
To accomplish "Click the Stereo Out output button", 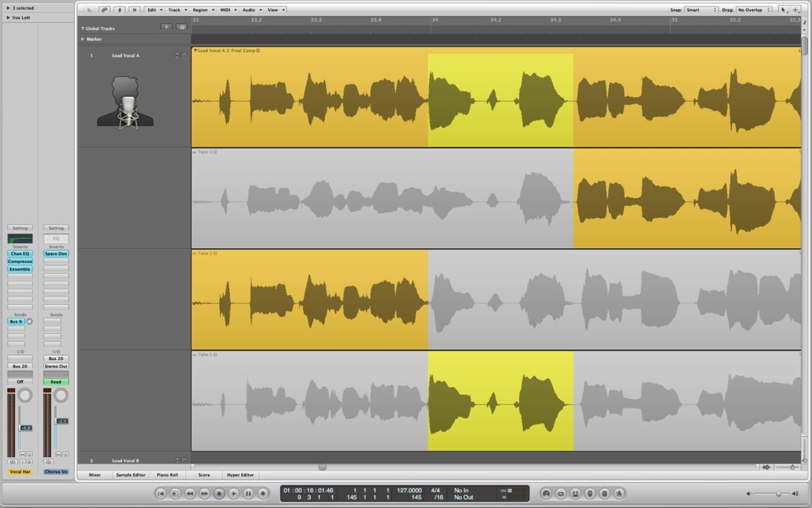I will 56,366.
